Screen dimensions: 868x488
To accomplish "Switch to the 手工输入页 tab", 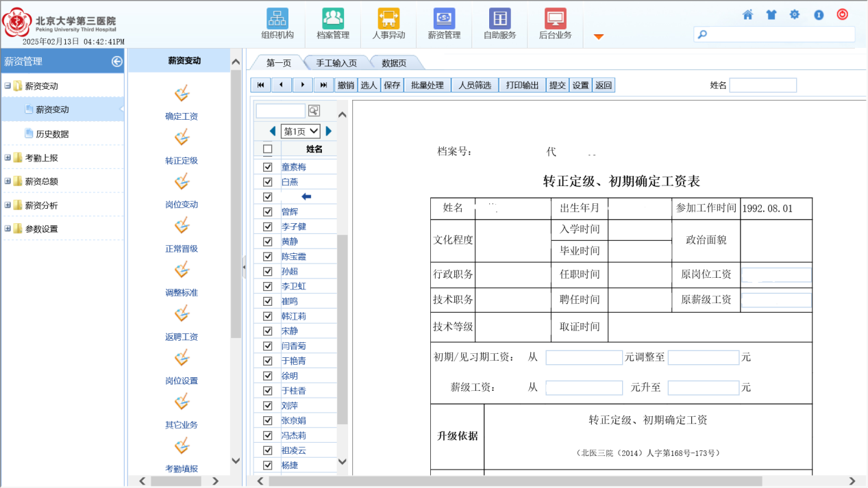I will (336, 63).
